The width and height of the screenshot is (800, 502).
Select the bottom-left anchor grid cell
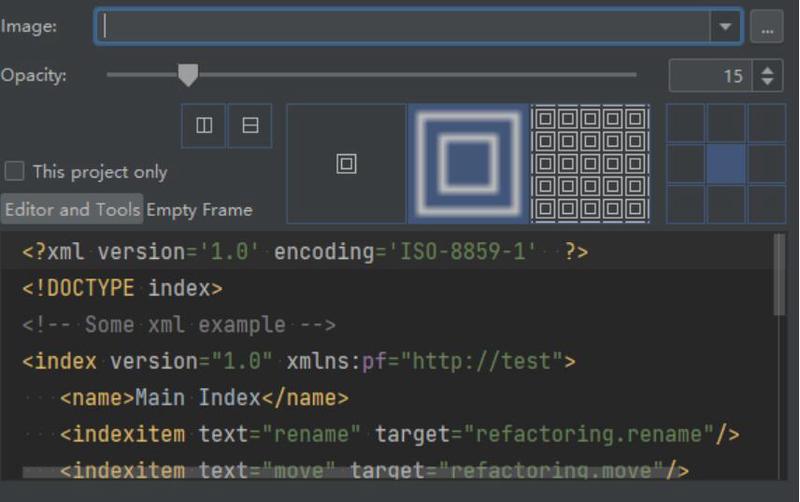click(685, 204)
